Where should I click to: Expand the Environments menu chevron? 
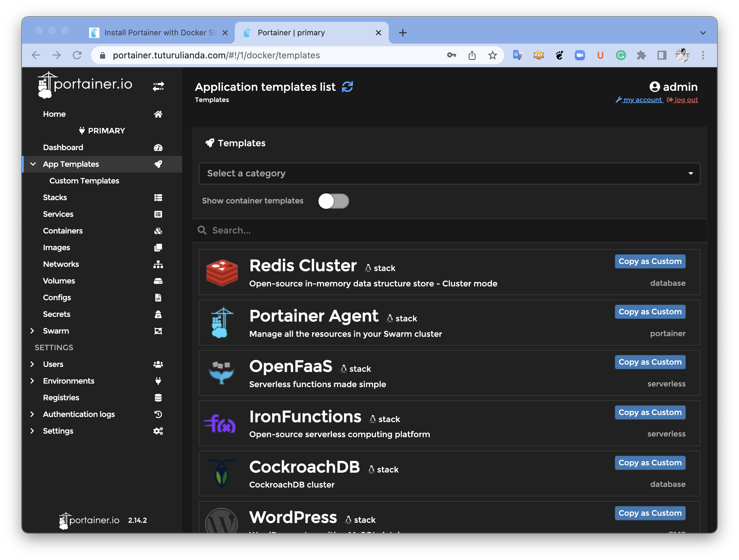(32, 381)
